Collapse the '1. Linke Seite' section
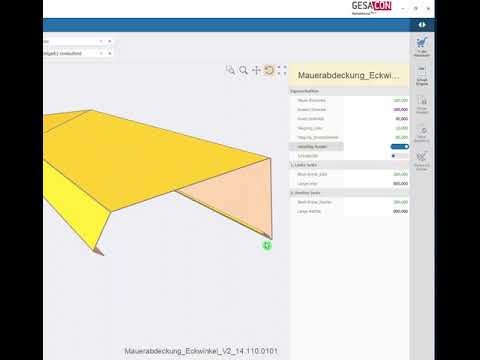This screenshot has height=360, width=480. coord(349,165)
